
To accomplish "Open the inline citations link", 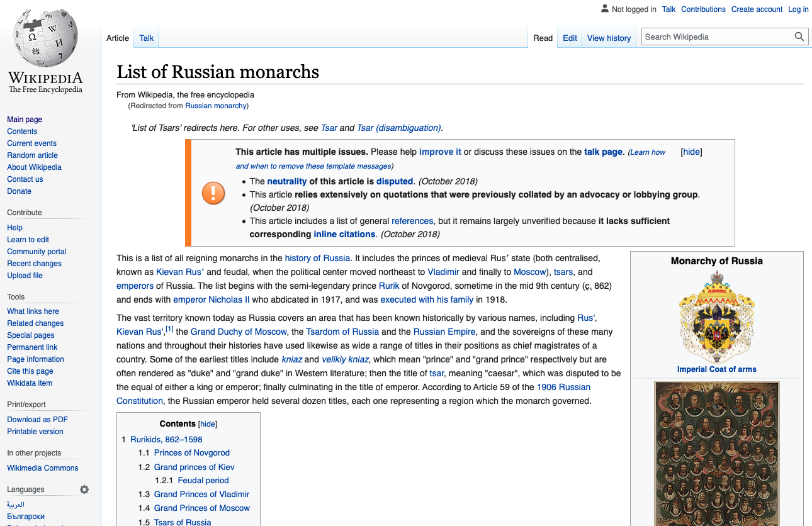I will (344, 234).
